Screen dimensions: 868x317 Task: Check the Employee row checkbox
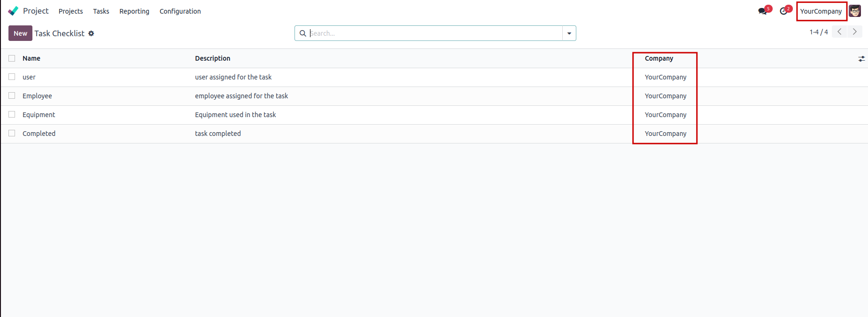coord(12,95)
